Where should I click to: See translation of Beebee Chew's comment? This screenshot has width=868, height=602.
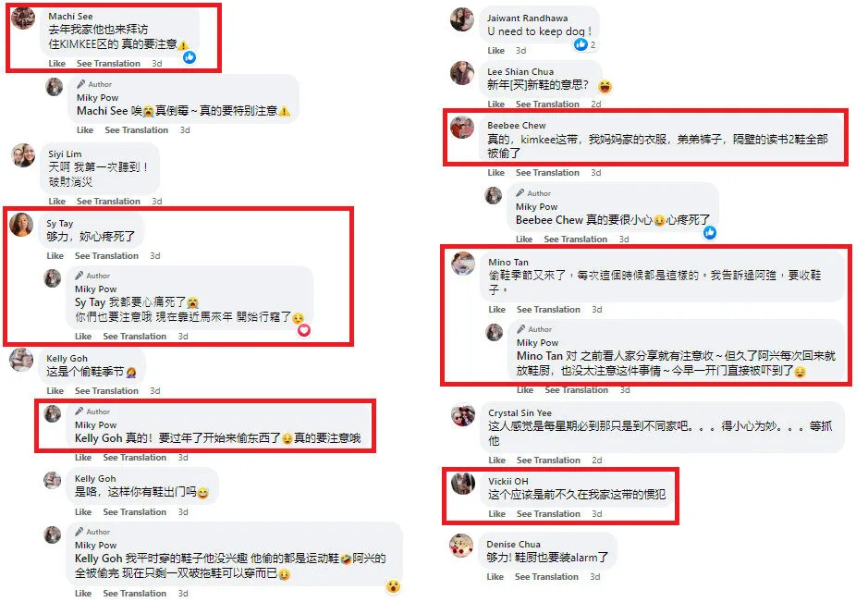pos(547,173)
